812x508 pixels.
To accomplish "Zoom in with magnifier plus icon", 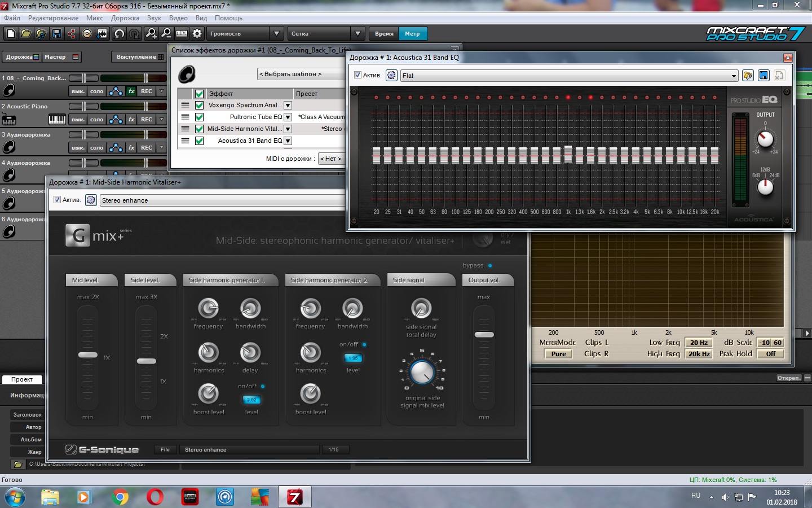I will [x=151, y=34].
